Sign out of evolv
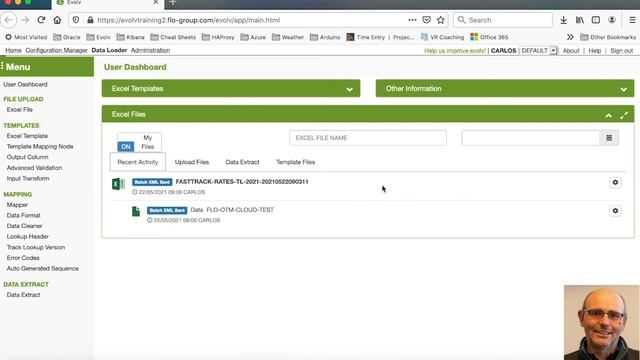640x360 pixels. [x=622, y=51]
